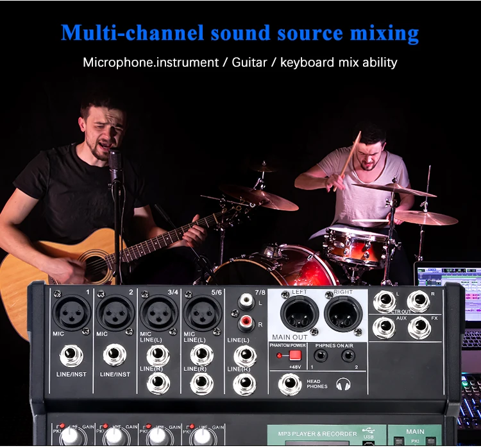
Task: Click the channel 1 MIC XLR input
Action: [72, 313]
